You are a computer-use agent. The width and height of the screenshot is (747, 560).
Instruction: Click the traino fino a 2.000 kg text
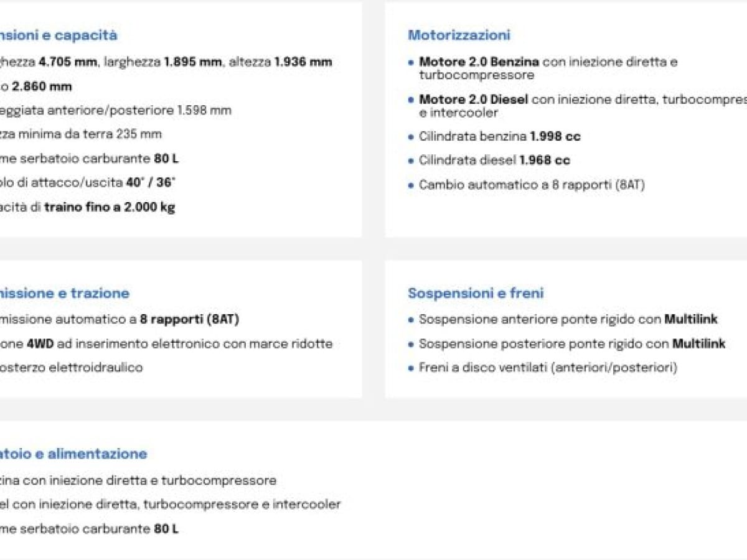110,207
